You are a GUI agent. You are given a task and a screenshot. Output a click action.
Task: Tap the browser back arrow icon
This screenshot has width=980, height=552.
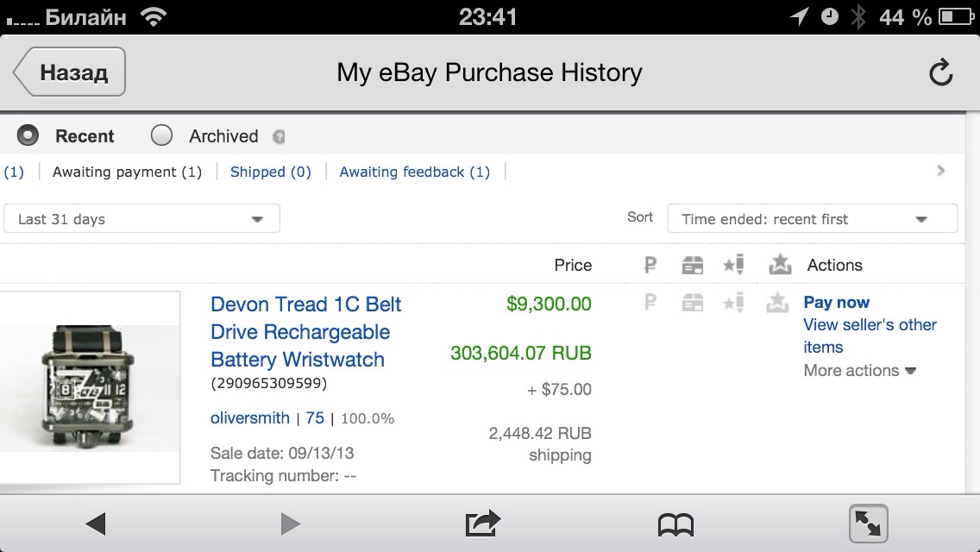[96, 523]
